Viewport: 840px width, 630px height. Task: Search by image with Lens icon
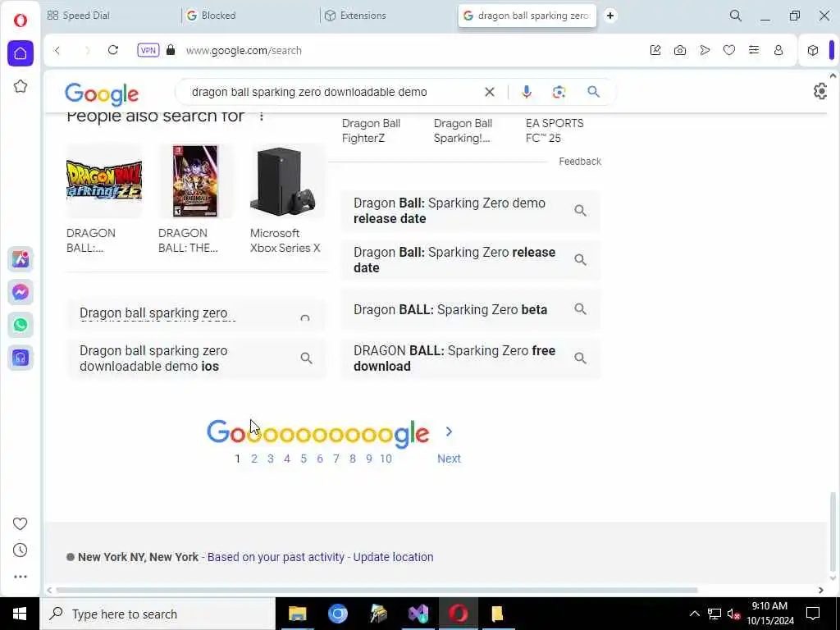559,92
